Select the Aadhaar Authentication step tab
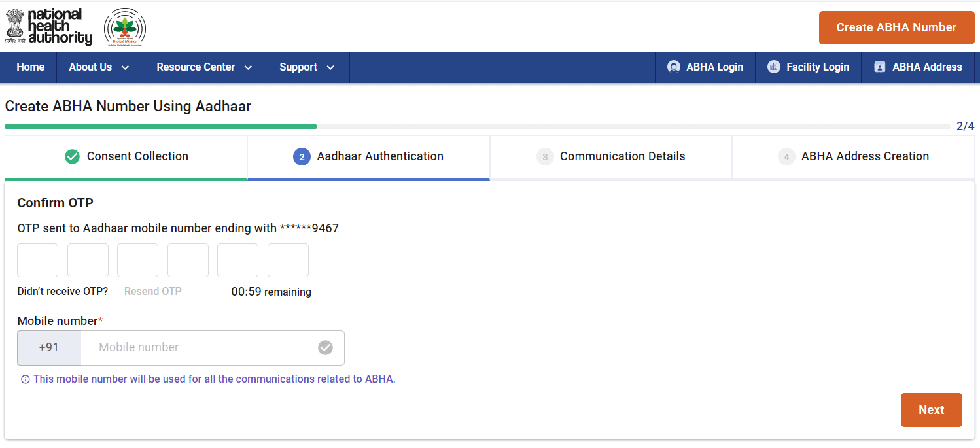 368,156
